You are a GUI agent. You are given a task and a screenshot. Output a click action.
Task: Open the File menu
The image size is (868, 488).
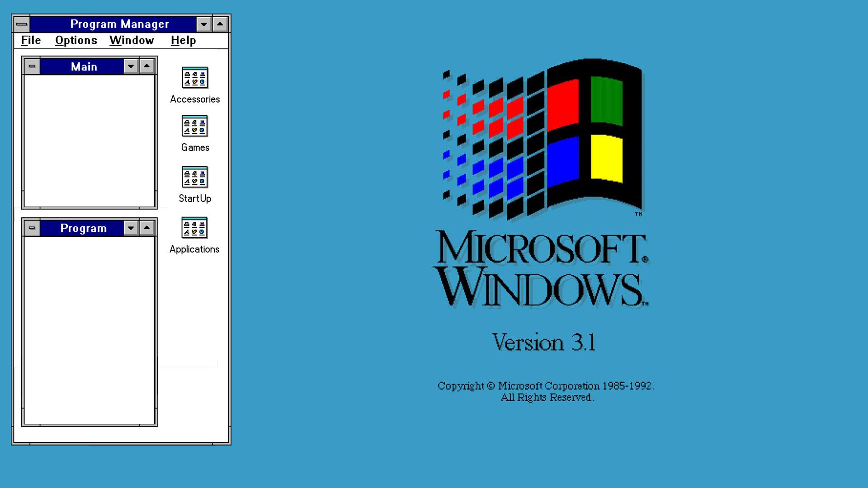click(30, 40)
